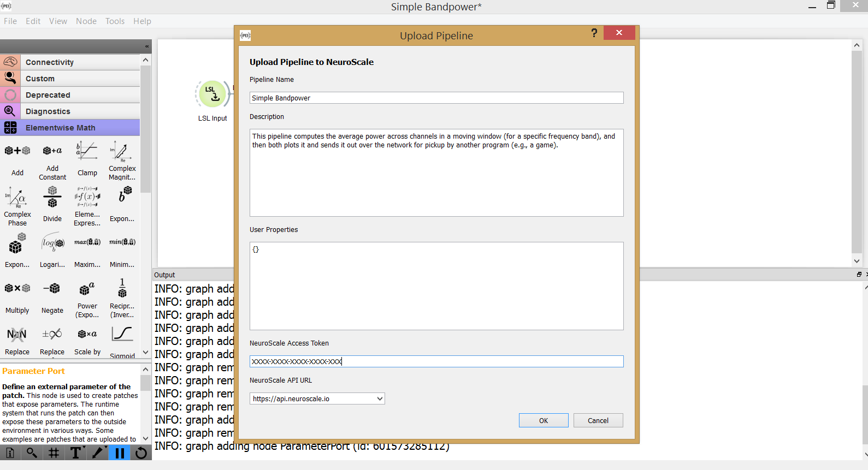
Task: Pick the Scale by node icon
Action: 87,334
